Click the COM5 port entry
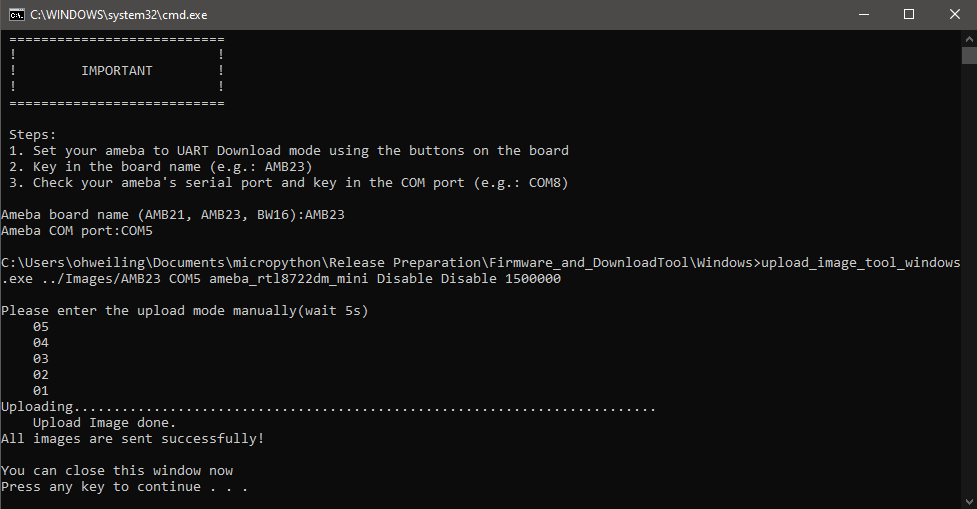977x509 pixels. pos(137,231)
